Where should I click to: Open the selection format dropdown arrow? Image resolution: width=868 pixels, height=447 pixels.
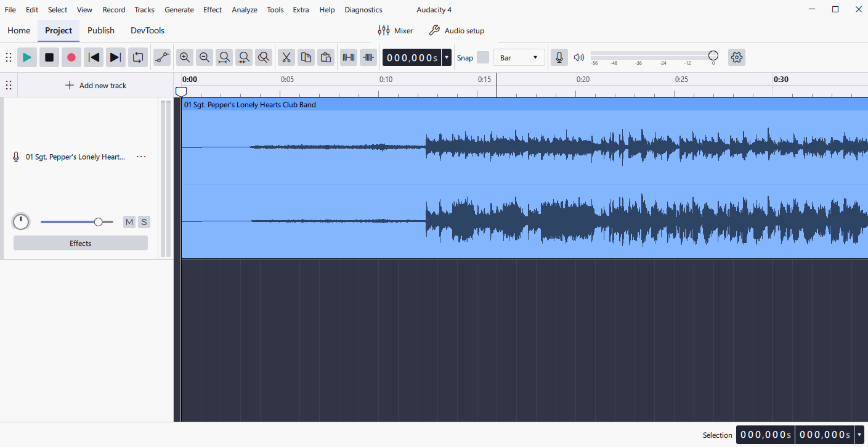click(x=859, y=435)
